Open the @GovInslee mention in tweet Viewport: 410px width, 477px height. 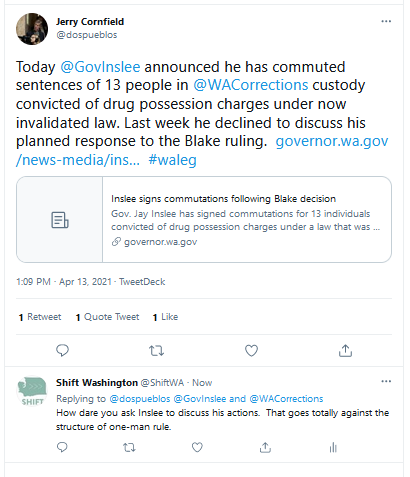[100, 67]
